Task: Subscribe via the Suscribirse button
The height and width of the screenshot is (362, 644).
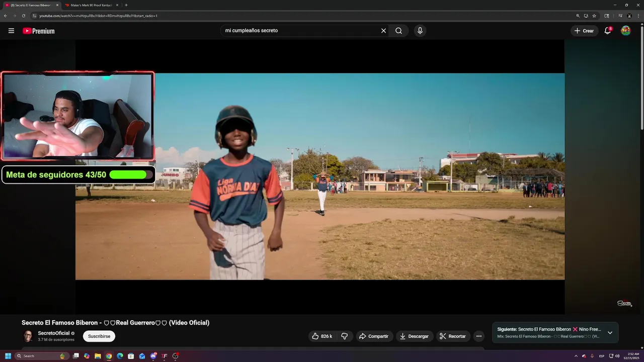Action: click(99, 336)
